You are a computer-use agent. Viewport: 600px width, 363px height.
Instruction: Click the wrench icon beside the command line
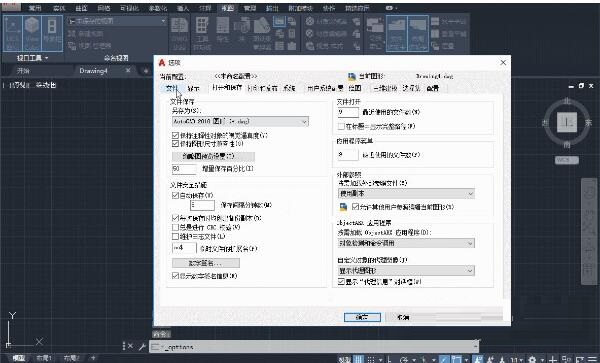(142, 347)
